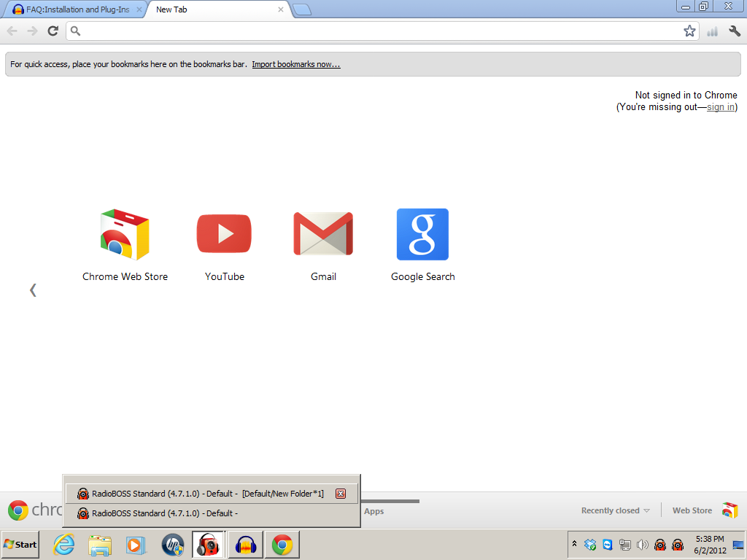Viewport: 747px width, 560px height.
Task: Show hidden tray icons arrow
Action: click(x=575, y=544)
